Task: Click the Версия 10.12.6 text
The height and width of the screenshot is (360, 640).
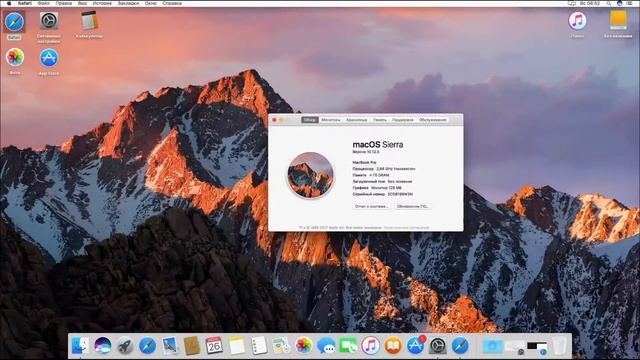Action: 366,152
